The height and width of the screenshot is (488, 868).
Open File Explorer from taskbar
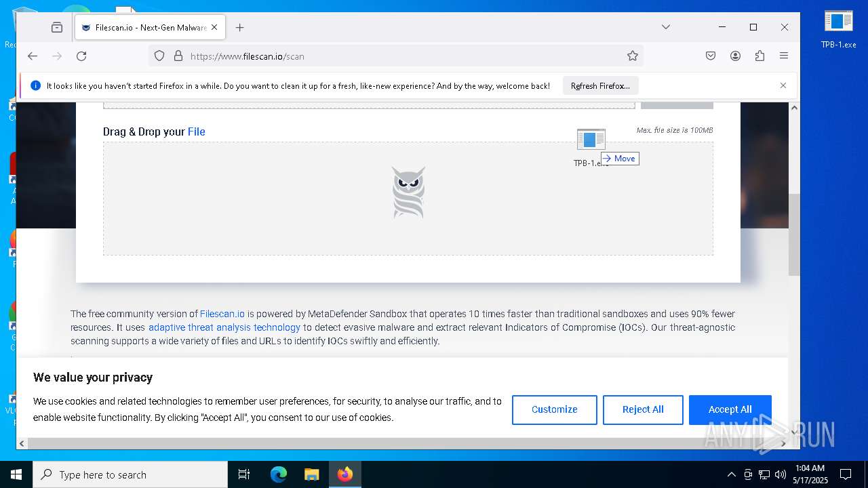[311, 474]
